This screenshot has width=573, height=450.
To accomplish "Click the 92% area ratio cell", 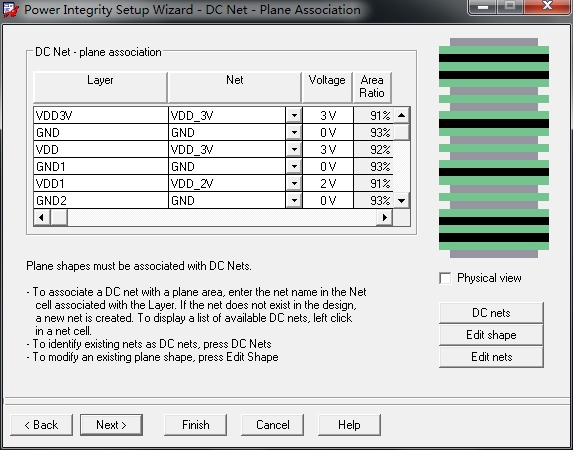I will [373, 150].
